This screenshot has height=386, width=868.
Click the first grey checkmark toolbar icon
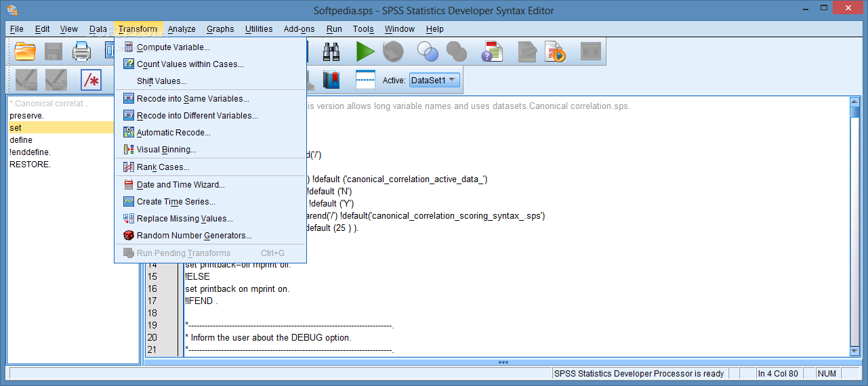tap(26, 80)
